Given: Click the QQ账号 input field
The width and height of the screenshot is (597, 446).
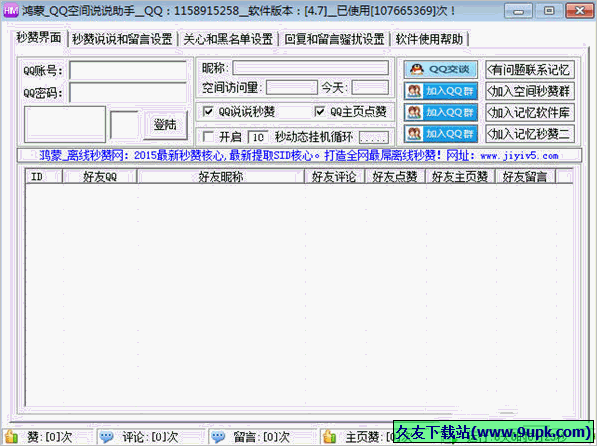Looking at the screenshot, I should point(128,70).
